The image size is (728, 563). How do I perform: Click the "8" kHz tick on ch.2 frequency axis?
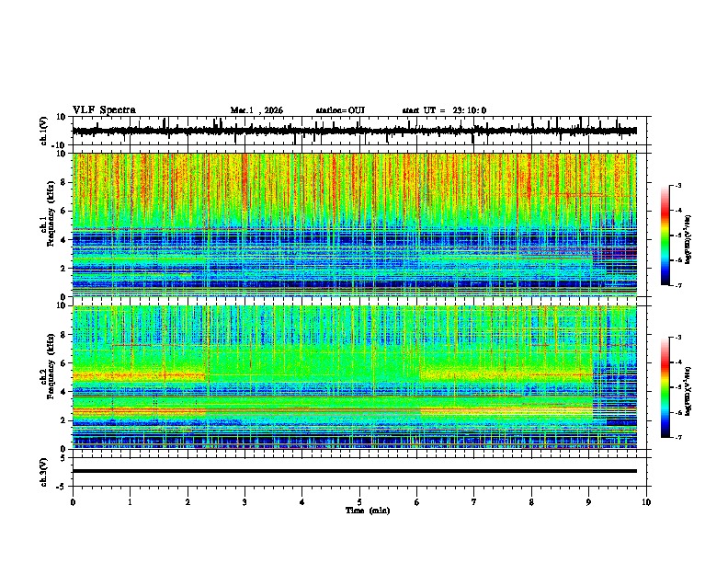(63, 335)
